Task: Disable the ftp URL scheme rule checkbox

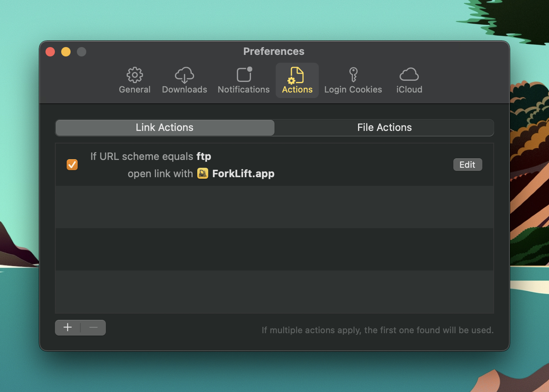Action: [72, 165]
